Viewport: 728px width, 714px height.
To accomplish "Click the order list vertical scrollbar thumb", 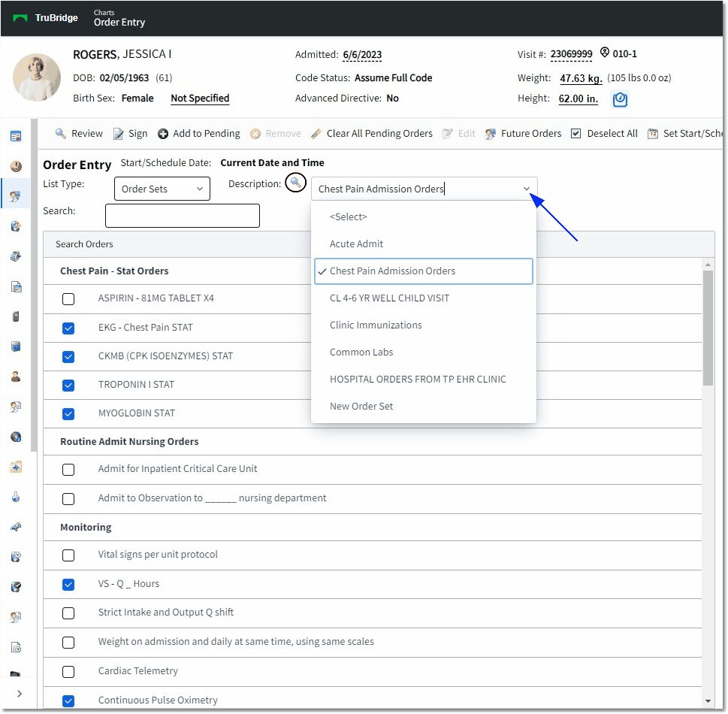I will (708, 328).
